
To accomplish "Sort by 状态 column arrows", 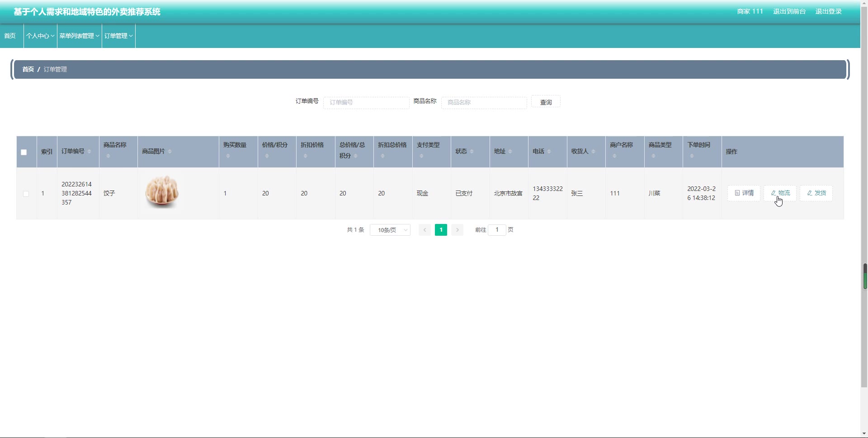I will click(x=472, y=152).
